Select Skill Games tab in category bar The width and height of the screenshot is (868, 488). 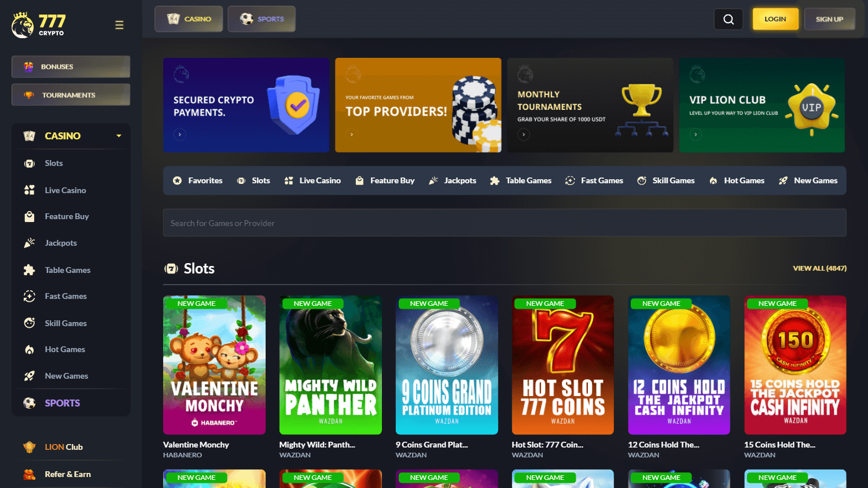click(x=665, y=181)
